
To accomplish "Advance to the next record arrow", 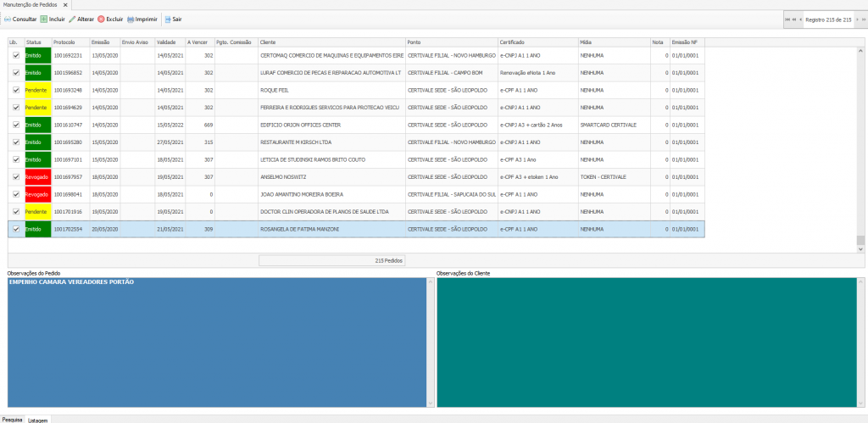I will click(x=855, y=19).
